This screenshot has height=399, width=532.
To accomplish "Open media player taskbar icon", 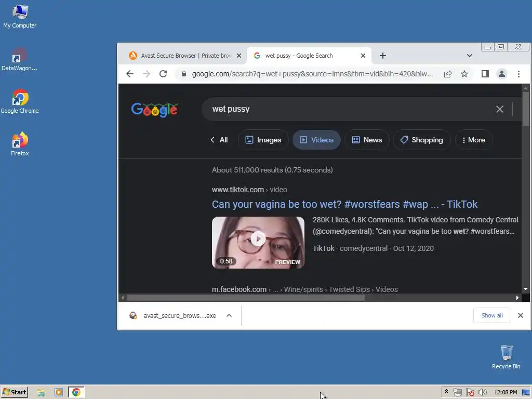I will [59, 393].
